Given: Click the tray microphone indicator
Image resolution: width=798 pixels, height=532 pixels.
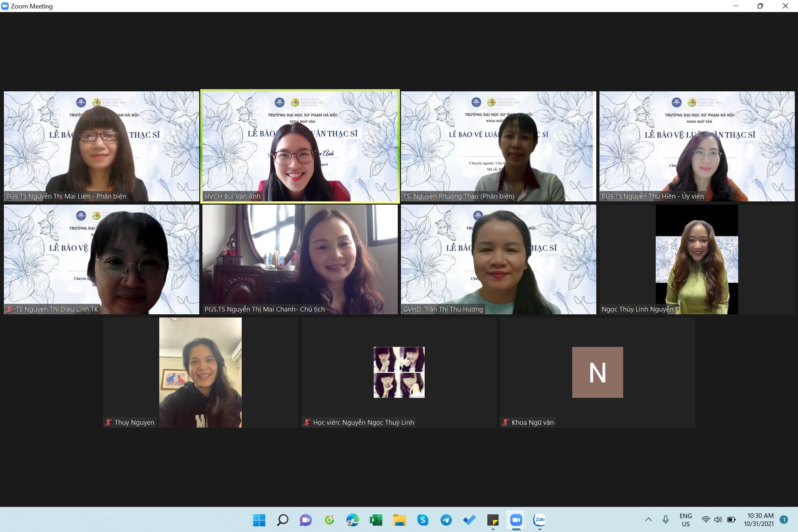Looking at the screenshot, I should pos(665,520).
